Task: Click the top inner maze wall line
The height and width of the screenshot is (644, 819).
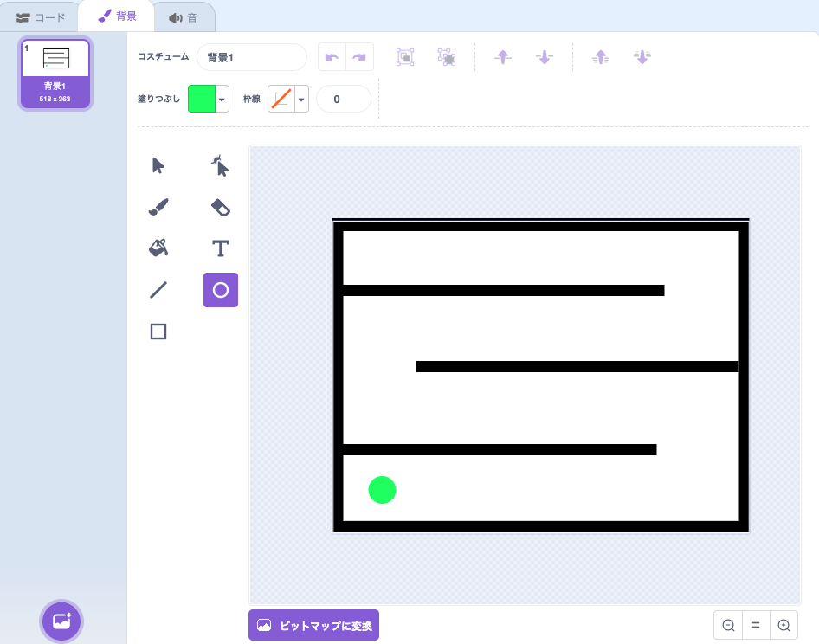Action: (x=504, y=290)
